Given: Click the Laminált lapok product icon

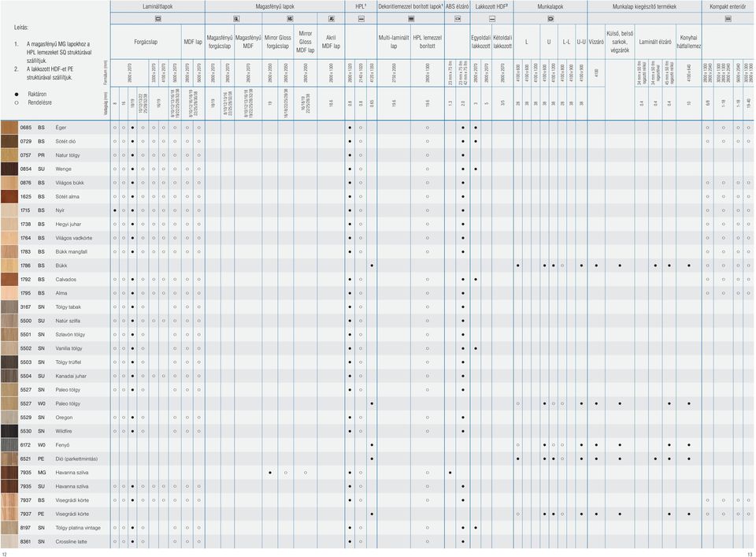Looking at the screenshot, I should 157,19.
